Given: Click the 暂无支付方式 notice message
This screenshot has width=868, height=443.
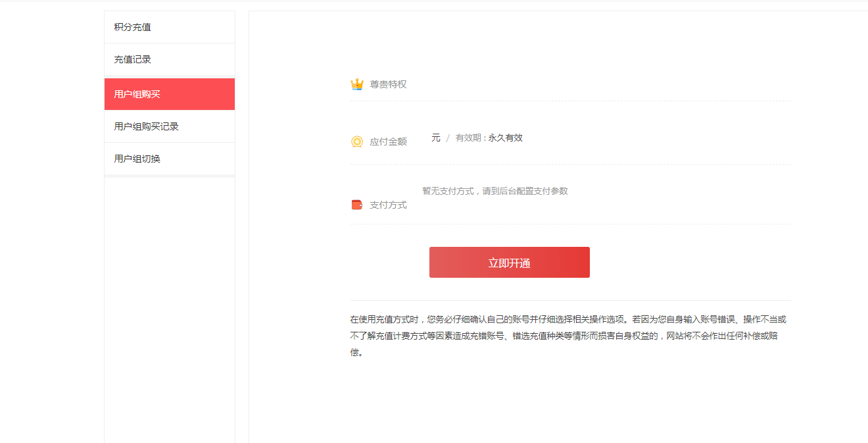Looking at the screenshot, I should (494, 191).
